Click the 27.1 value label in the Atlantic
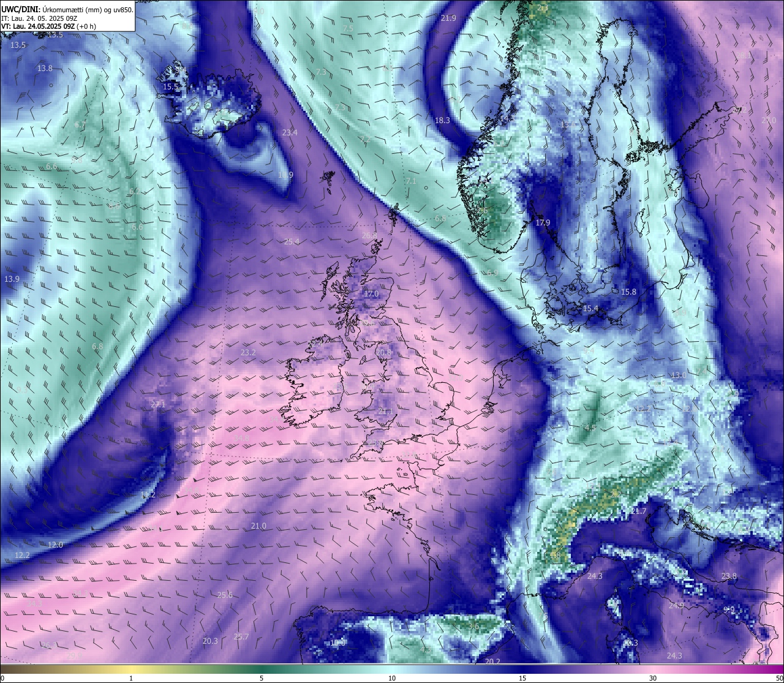Image resolution: width=784 pixels, height=683 pixels. pyautogui.click(x=158, y=404)
